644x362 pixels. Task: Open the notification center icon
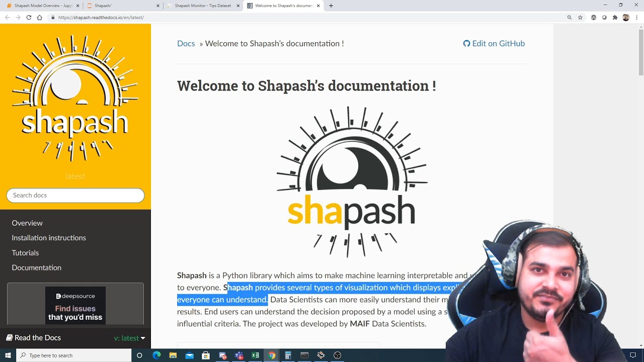pos(633,355)
